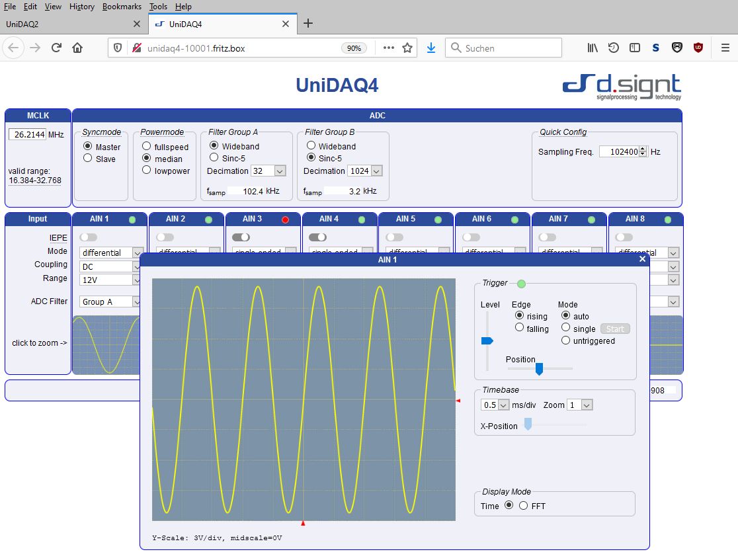738x560 pixels.
Task: Click the 90% zoom level badge
Action: click(x=354, y=48)
